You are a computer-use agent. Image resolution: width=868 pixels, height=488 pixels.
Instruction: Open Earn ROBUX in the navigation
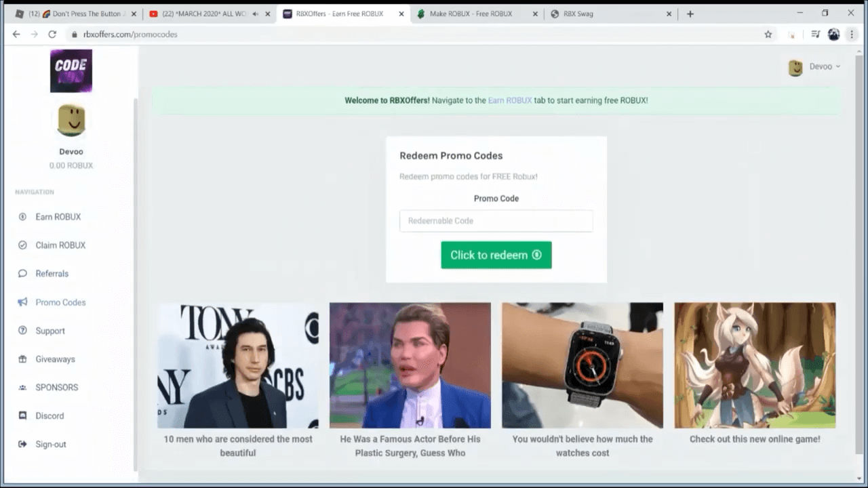[x=58, y=217]
